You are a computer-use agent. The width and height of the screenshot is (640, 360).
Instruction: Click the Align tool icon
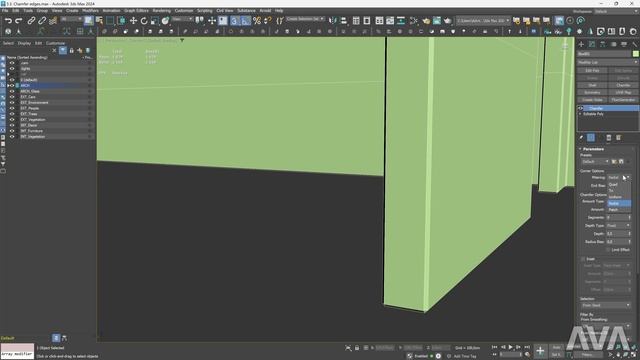344,20
